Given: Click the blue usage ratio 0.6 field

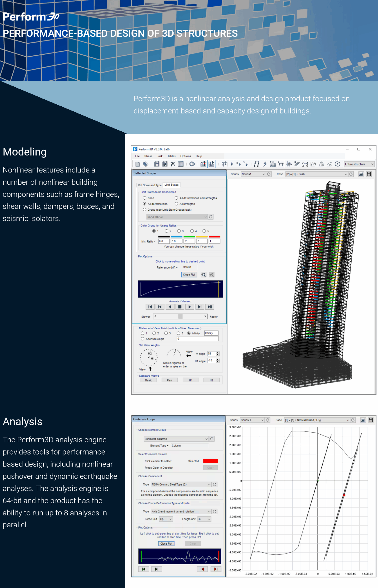Looking at the screenshot, I should pyautogui.click(x=176, y=241).
